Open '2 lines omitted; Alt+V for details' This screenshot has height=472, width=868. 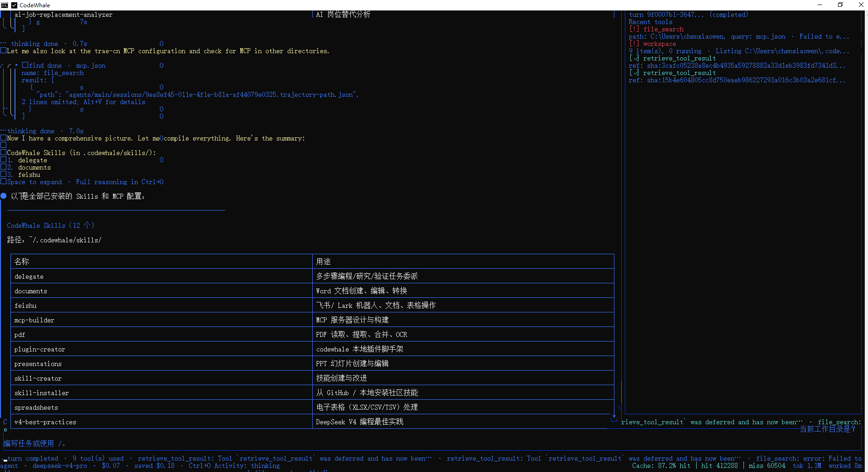coord(84,102)
